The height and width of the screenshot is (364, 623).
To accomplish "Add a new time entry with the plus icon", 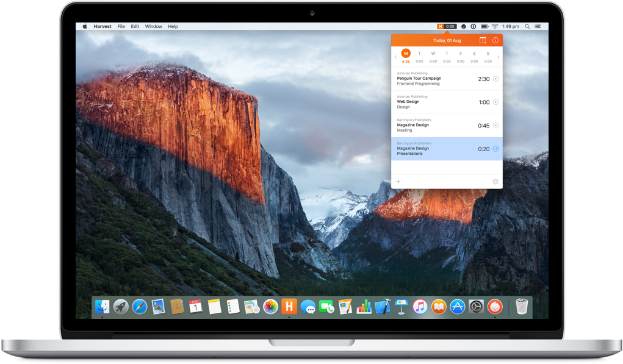I will (x=398, y=182).
